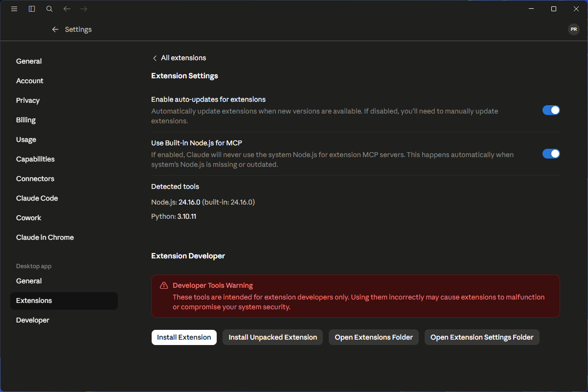Select Extensions in the sidebar

(64, 300)
